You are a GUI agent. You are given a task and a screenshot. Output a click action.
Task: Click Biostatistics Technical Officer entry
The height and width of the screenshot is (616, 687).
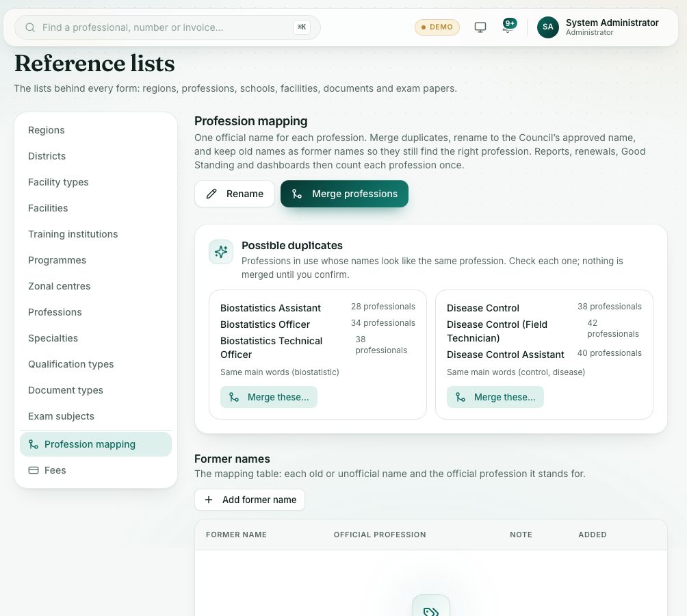pyautogui.click(x=271, y=348)
